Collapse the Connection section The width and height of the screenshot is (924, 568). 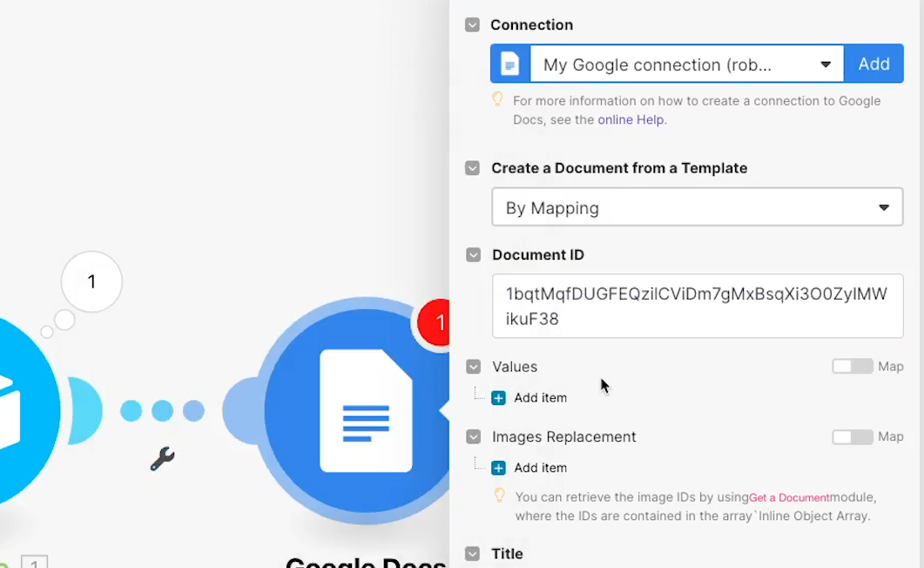[x=472, y=24]
